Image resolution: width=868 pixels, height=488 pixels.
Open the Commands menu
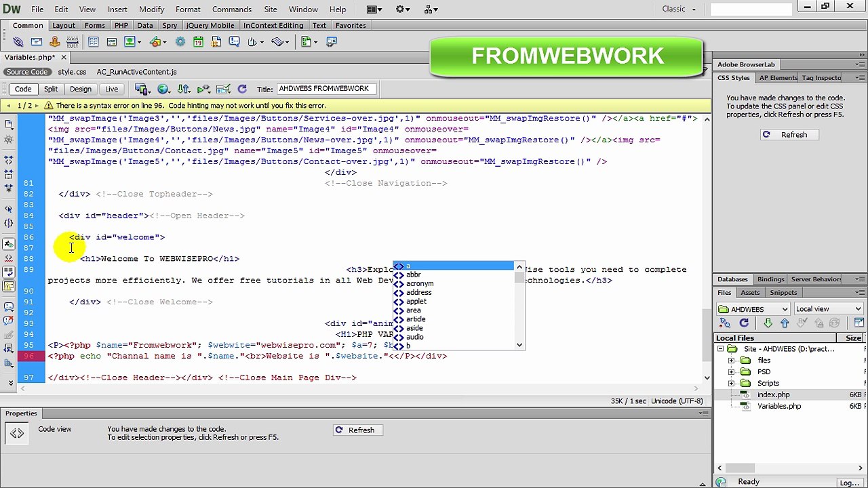pos(232,9)
